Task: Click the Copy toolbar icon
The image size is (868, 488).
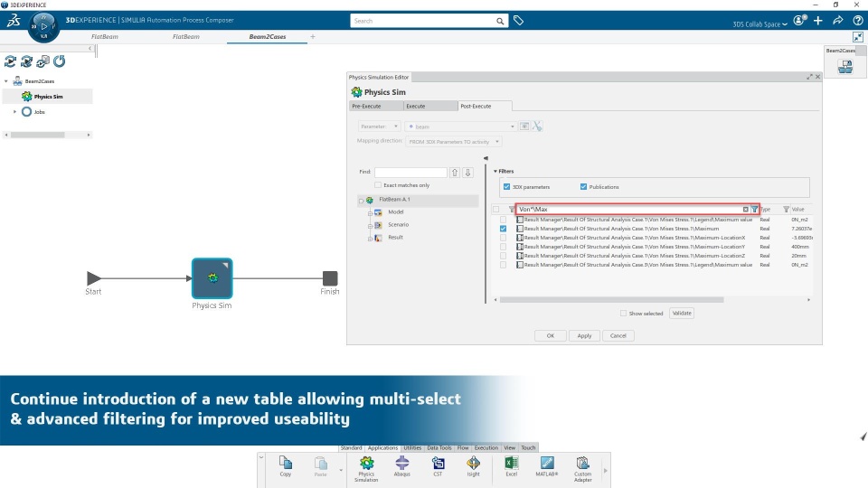Action: [x=285, y=466]
